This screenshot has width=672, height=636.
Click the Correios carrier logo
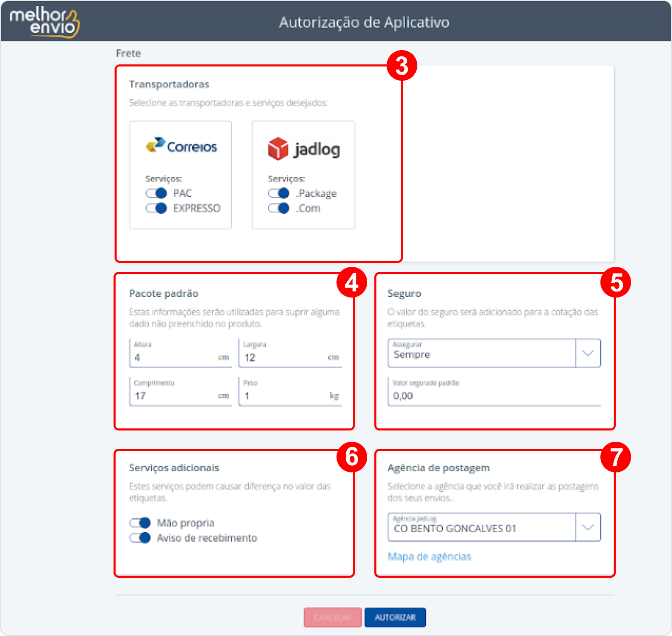tap(181, 146)
